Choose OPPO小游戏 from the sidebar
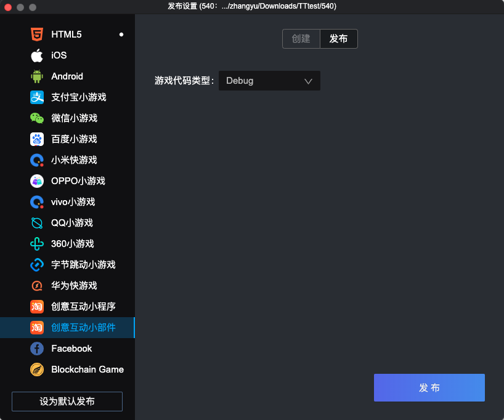Screen dimensions: 504x420 [x=78, y=181]
